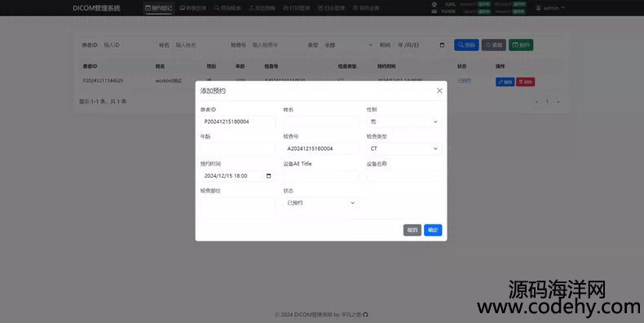Image resolution: width=644 pixels, height=323 pixels.
Task: Focus the 患者ID field in the dialog
Action: tap(238, 122)
